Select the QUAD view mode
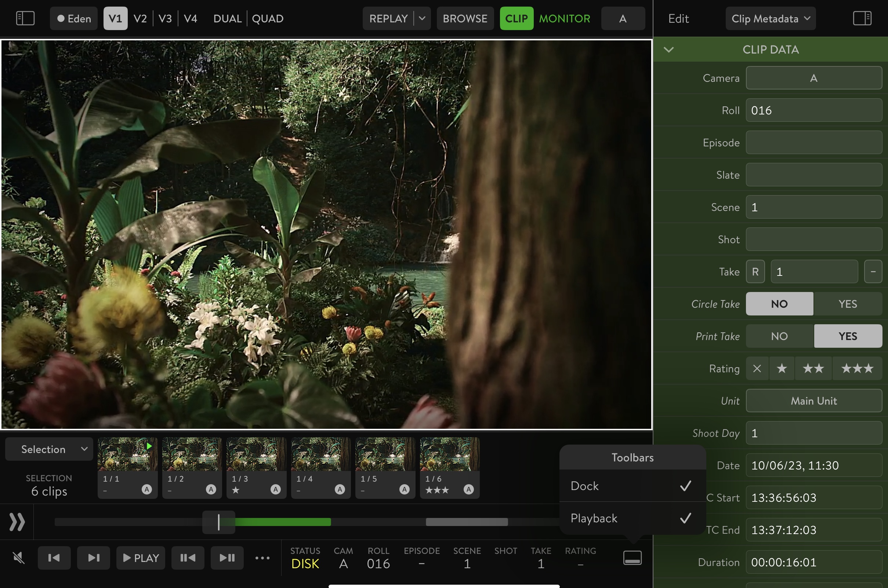 point(268,18)
